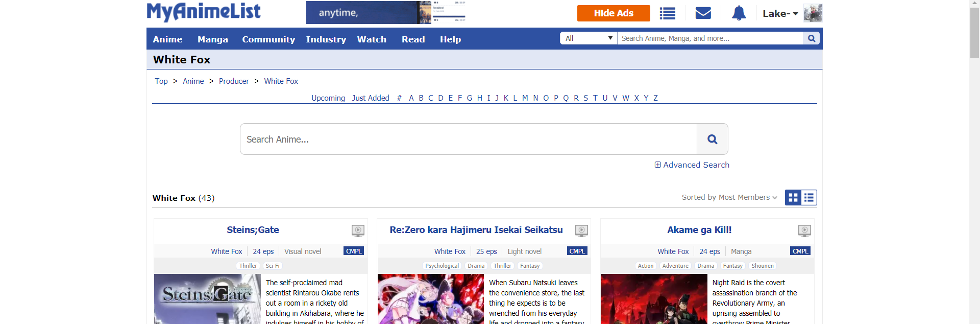980x324 pixels.
Task: Switch to tile grid view
Action: (x=793, y=198)
